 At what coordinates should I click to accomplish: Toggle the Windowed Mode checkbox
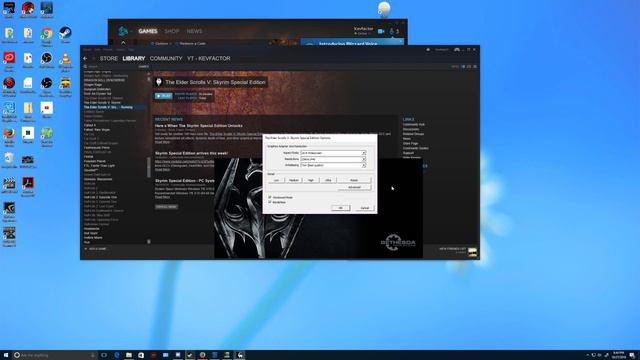coord(270,197)
